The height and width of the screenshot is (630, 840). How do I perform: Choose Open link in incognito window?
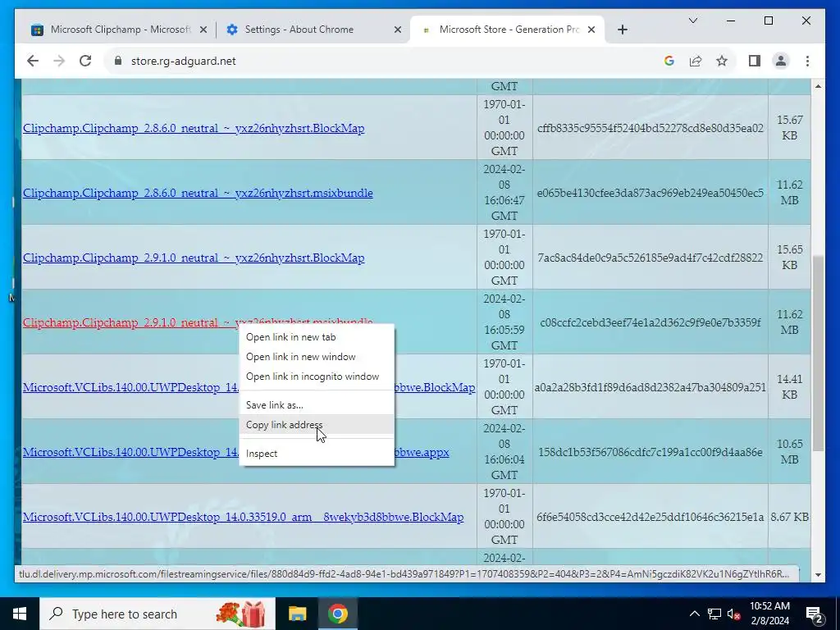pyautogui.click(x=317, y=377)
